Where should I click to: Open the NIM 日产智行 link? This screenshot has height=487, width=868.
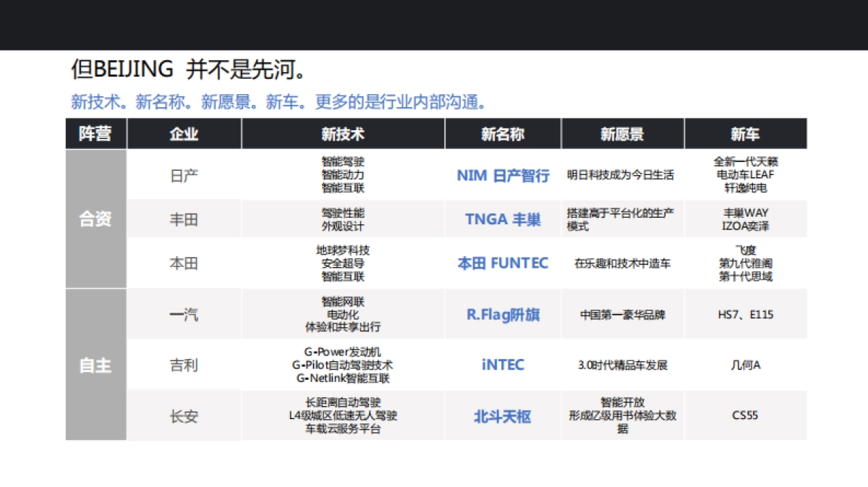click(502, 175)
